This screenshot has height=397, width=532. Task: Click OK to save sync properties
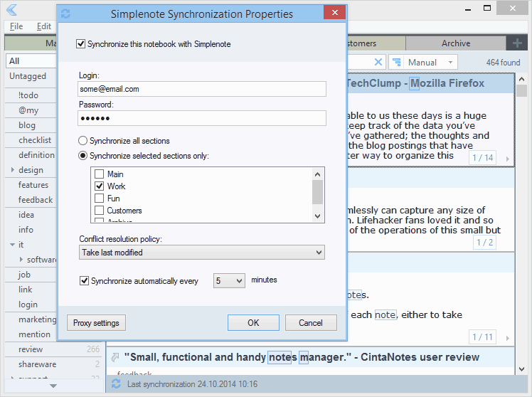click(x=253, y=323)
